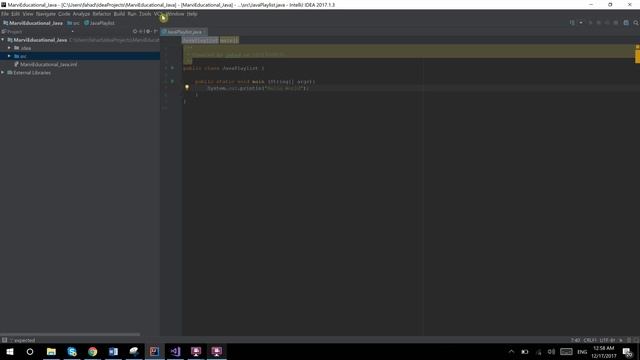Open the File menu
640x360 pixels.
[5, 14]
